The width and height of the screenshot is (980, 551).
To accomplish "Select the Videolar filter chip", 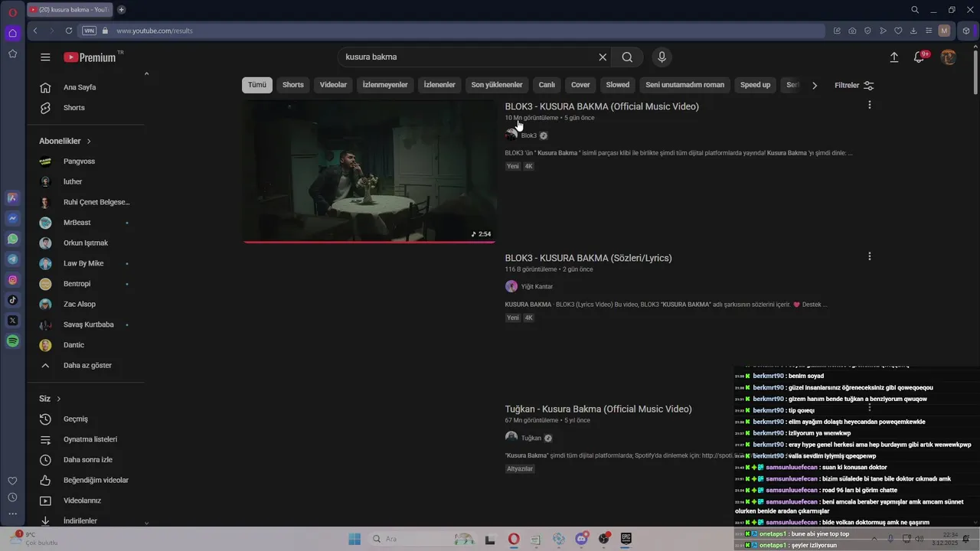I will (x=333, y=85).
